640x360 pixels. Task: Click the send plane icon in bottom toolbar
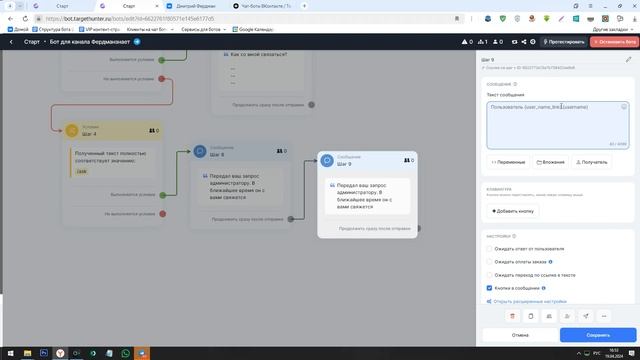586,316
